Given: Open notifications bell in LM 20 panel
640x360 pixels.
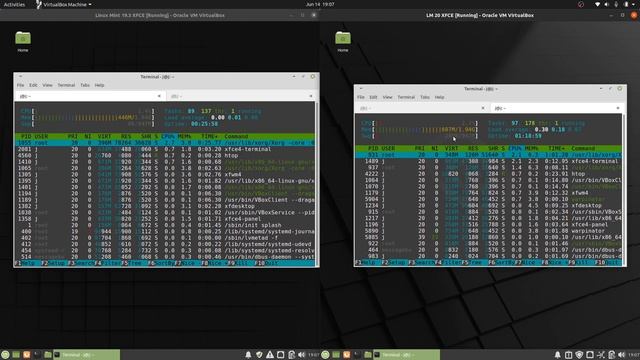Looking at the screenshot, I should point(558,355).
